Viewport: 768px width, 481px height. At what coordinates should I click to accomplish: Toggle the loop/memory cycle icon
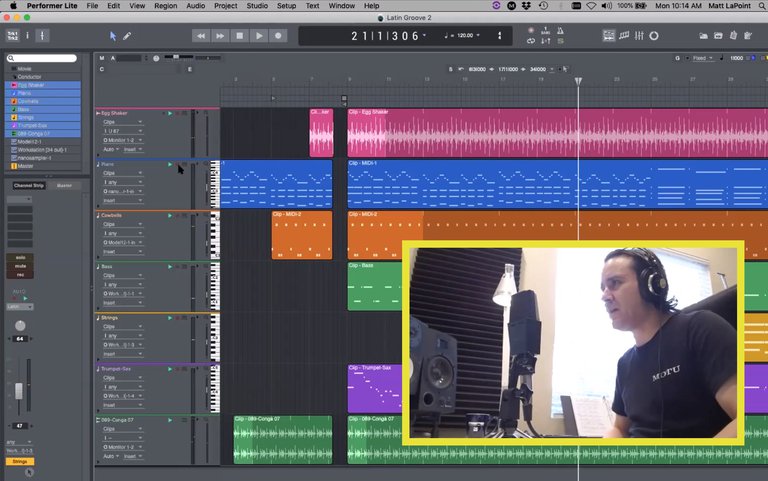pos(531,41)
